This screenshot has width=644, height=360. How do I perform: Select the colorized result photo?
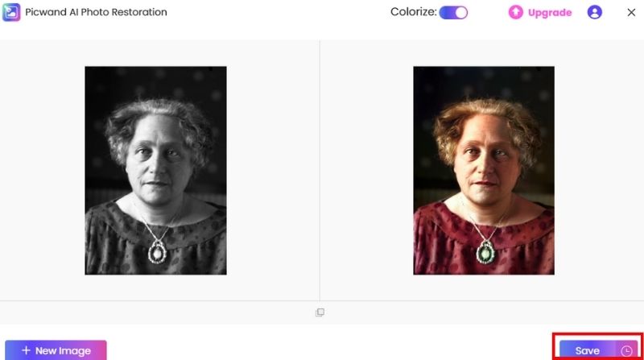pos(484,171)
